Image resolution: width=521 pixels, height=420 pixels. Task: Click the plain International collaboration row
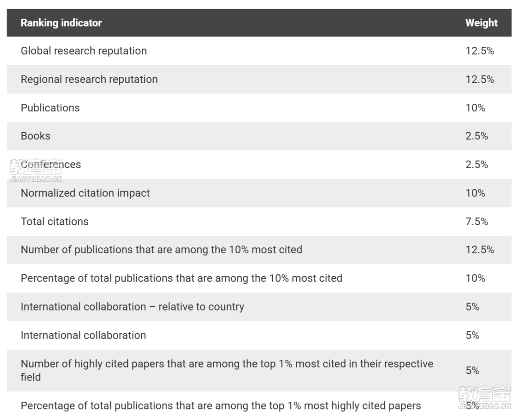point(259,335)
